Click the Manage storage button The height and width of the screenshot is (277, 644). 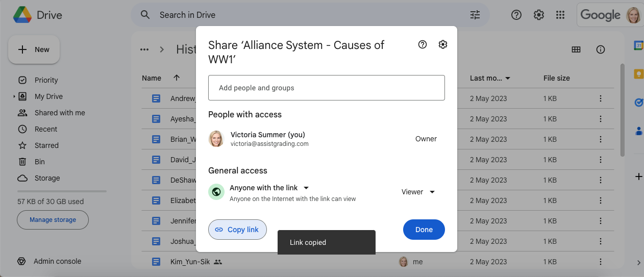tap(53, 220)
